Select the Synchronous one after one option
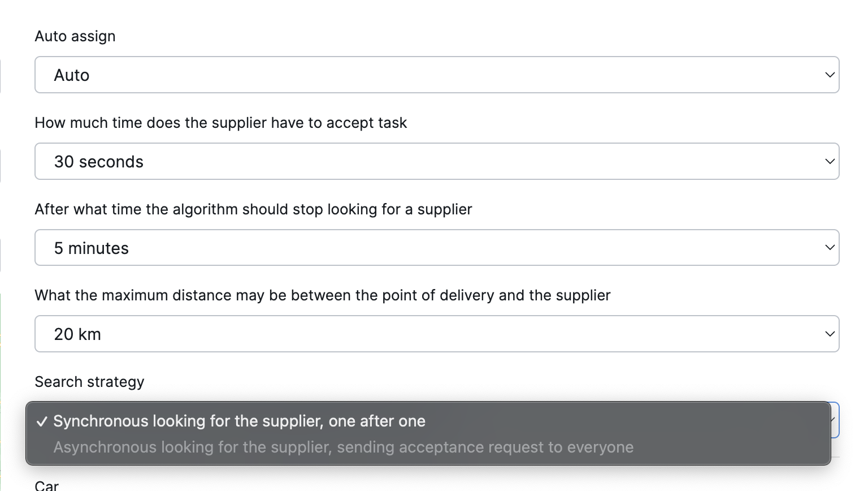This screenshot has width=868, height=491. click(239, 421)
